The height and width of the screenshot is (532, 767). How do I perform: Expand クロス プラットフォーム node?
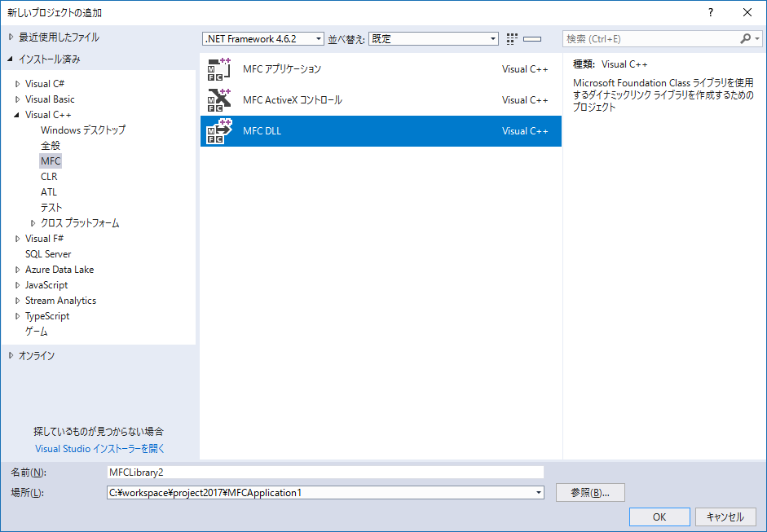coord(33,223)
